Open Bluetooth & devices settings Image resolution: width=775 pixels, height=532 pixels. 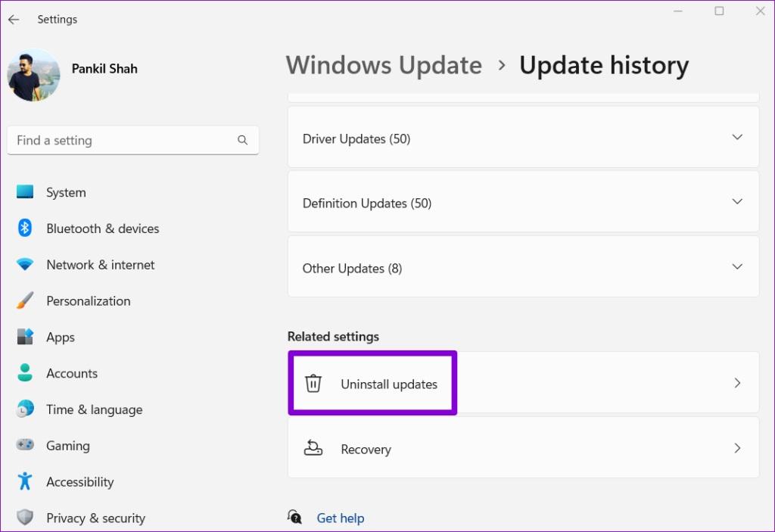pos(102,229)
